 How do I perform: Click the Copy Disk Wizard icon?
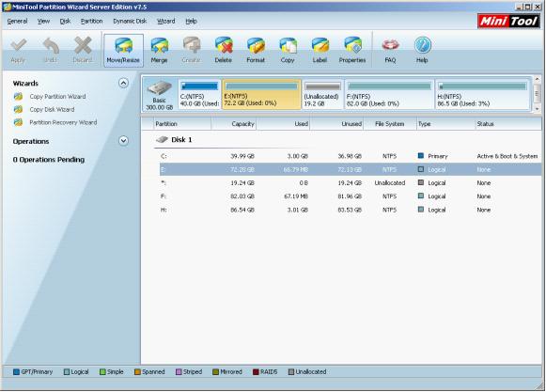tap(19, 109)
